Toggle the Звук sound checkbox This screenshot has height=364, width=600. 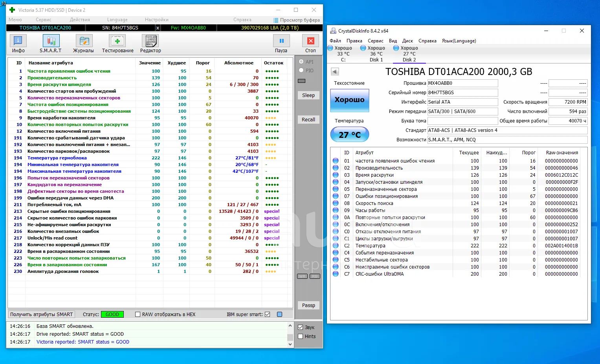point(301,327)
